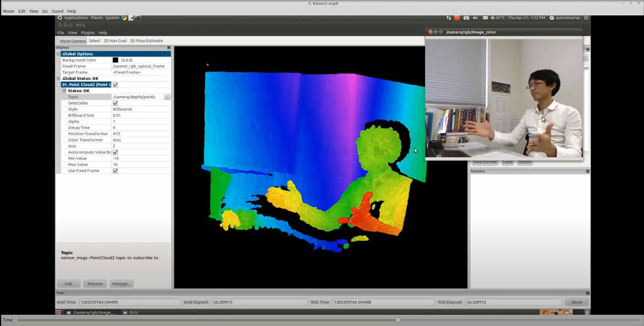The height and width of the screenshot is (326, 644).
Task: Show weather indicator reading 20 °C
Action: coord(498,18)
